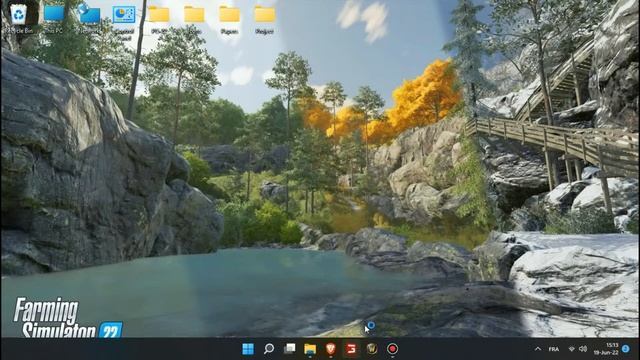Image resolution: width=640 pixels, height=360 pixels.
Task: Open taskbar Search magnifier
Action: point(269,349)
